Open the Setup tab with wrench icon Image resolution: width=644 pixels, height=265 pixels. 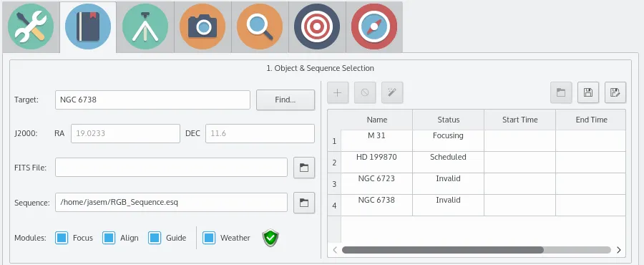[31, 26]
